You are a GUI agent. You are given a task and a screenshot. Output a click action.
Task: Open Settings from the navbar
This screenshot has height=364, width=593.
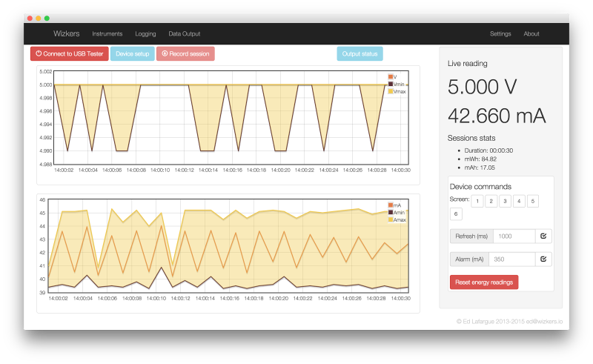(x=500, y=33)
